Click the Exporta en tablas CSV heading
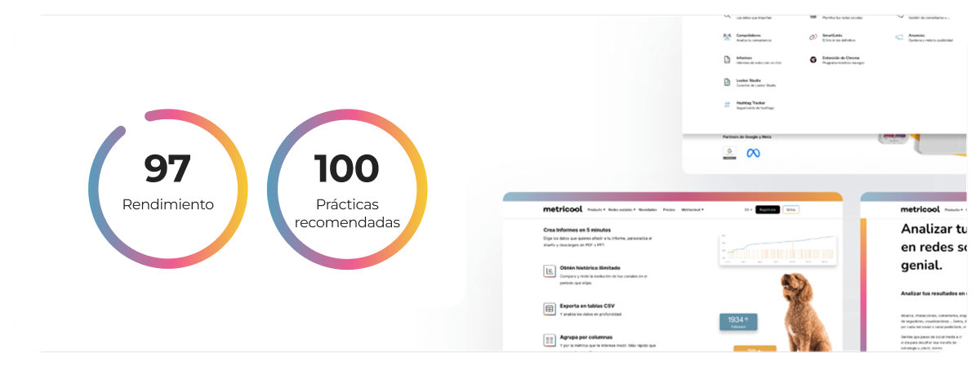Image resolution: width=980 pixels, height=367 pixels. (587, 306)
